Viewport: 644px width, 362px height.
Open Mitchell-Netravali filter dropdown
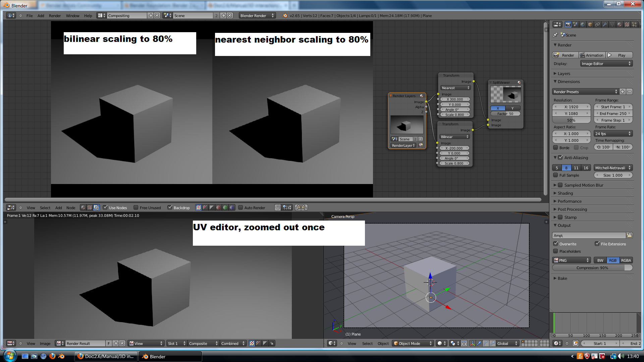(613, 168)
